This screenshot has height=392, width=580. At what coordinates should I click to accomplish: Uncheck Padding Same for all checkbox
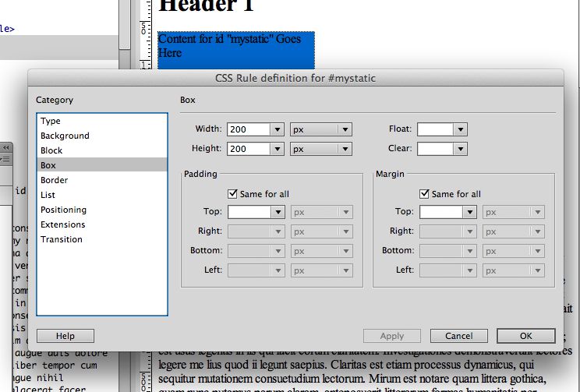[x=232, y=194]
